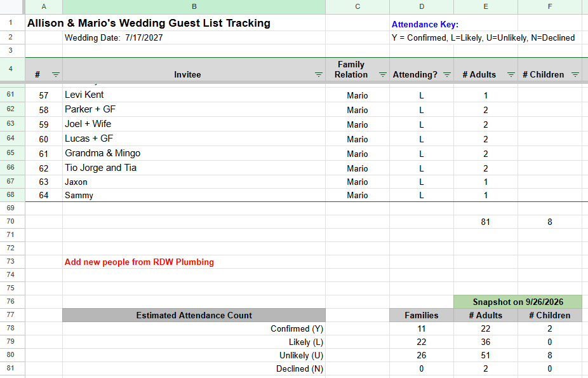Select the Parker + GF invitee cell
Viewport: 588px width, 378px height.
coord(194,109)
